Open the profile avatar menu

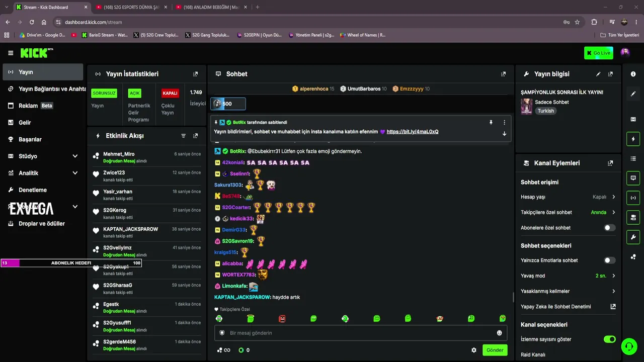click(x=625, y=52)
